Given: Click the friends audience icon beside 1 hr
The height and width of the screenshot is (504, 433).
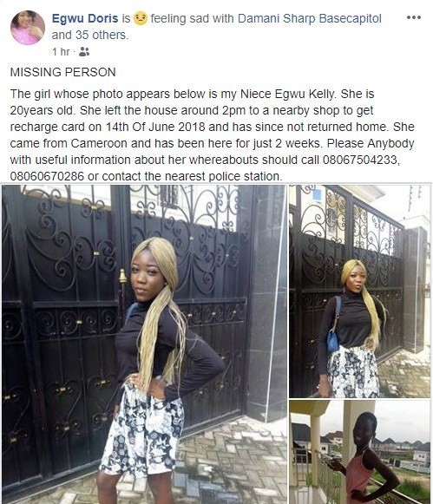Looking at the screenshot, I should pyautogui.click(x=84, y=51).
